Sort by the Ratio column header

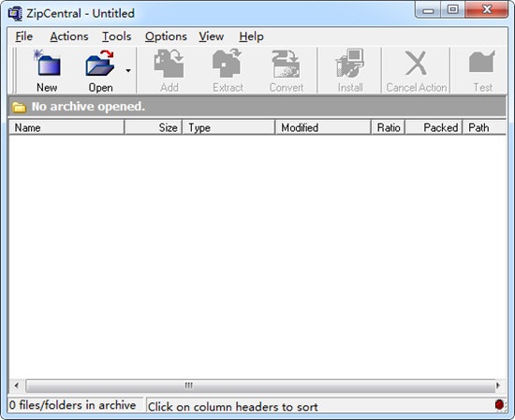point(389,127)
